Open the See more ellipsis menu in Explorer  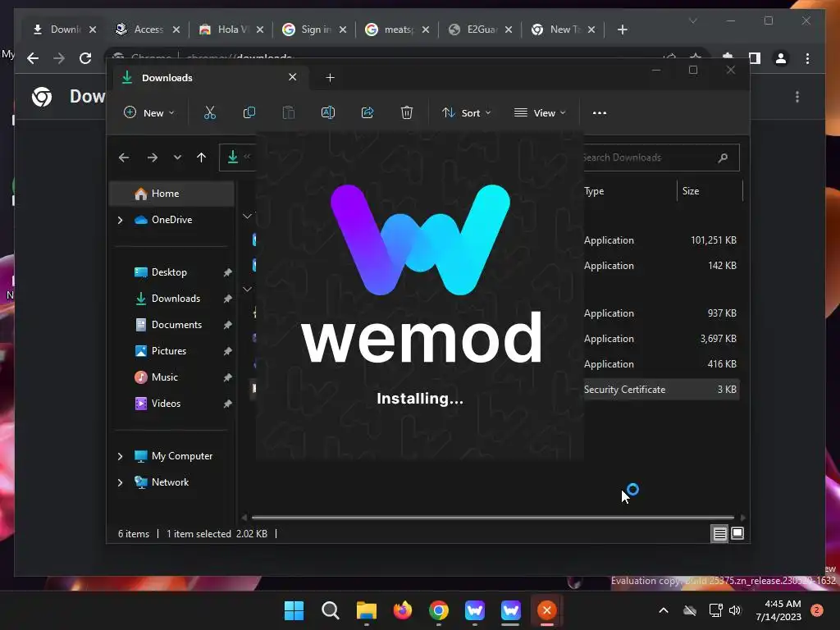pos(600,113)
